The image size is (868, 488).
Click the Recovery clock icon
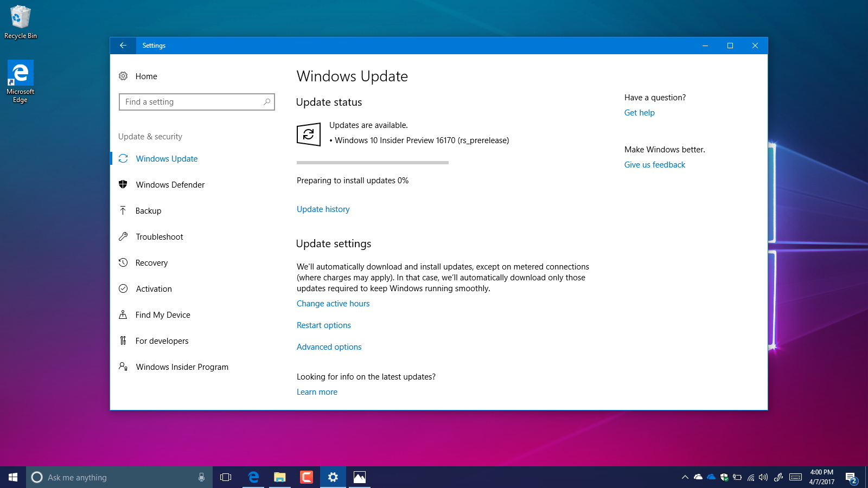coord(124,262)
